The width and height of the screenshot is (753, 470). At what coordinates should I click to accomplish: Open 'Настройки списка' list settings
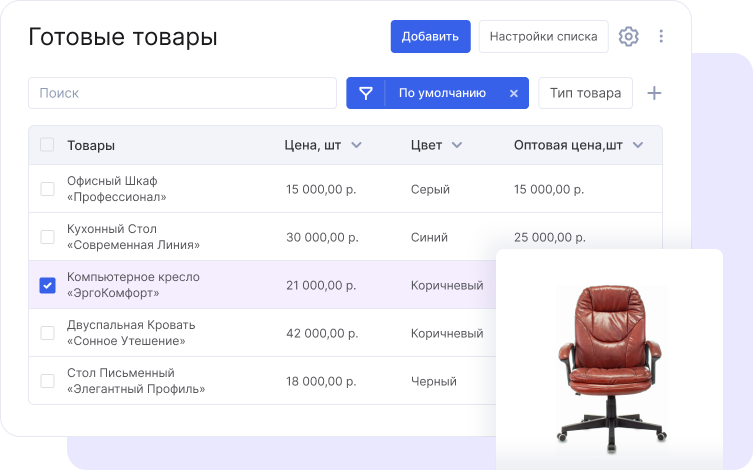pyautogui.click(x=543, y=36)
